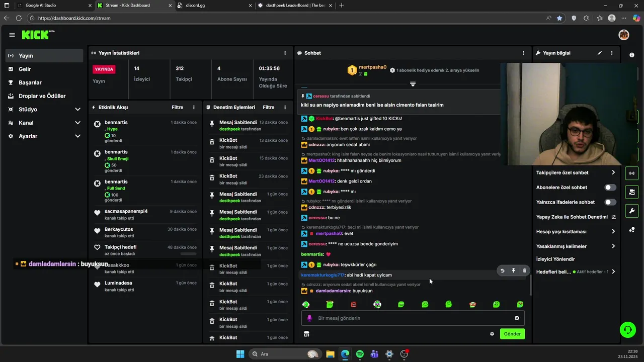The height and width of the screenshot is (362, 644).
Task: Favorite this page with the star icon
Action: [559, 18]
